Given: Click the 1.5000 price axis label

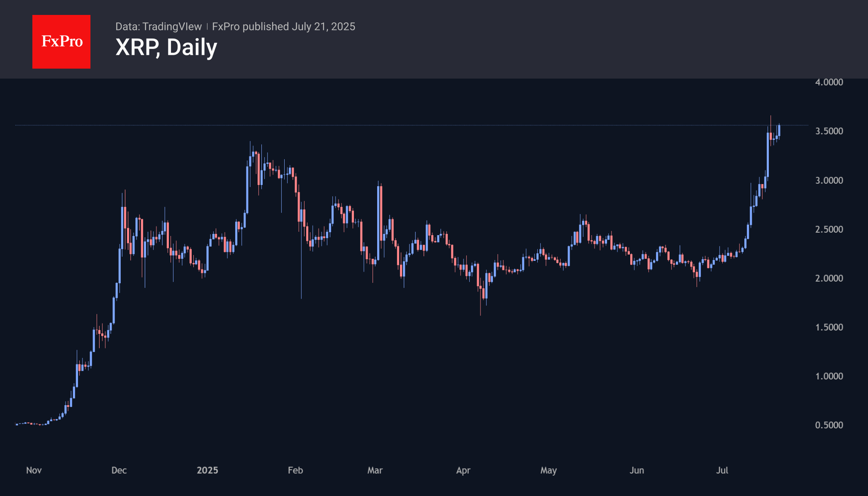Looking at the screenshot, I should coord(829,327).
